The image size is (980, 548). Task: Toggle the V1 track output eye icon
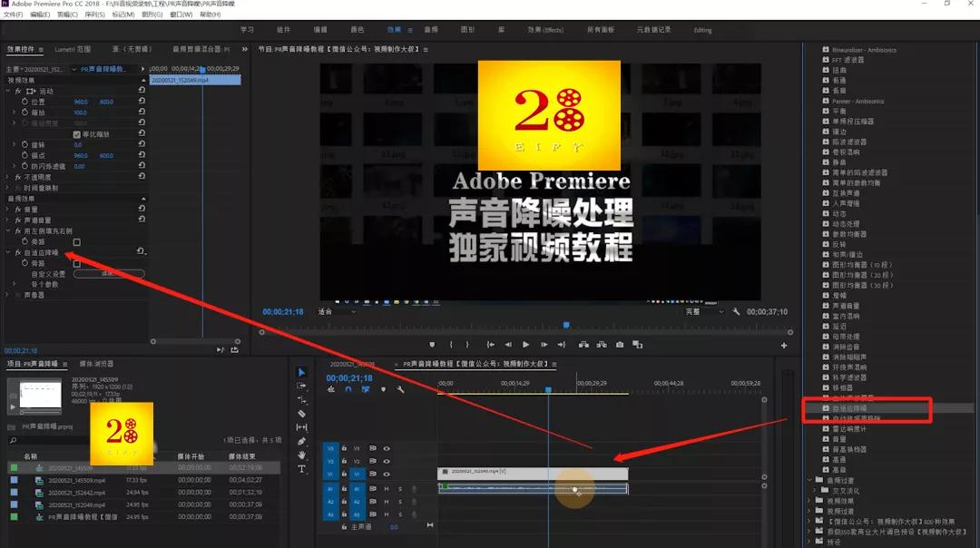386,473
